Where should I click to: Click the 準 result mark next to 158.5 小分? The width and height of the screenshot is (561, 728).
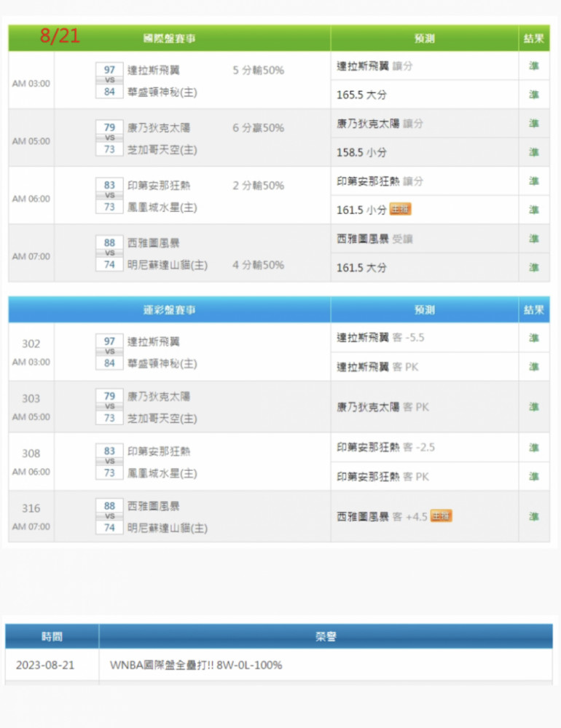(533, 152)
